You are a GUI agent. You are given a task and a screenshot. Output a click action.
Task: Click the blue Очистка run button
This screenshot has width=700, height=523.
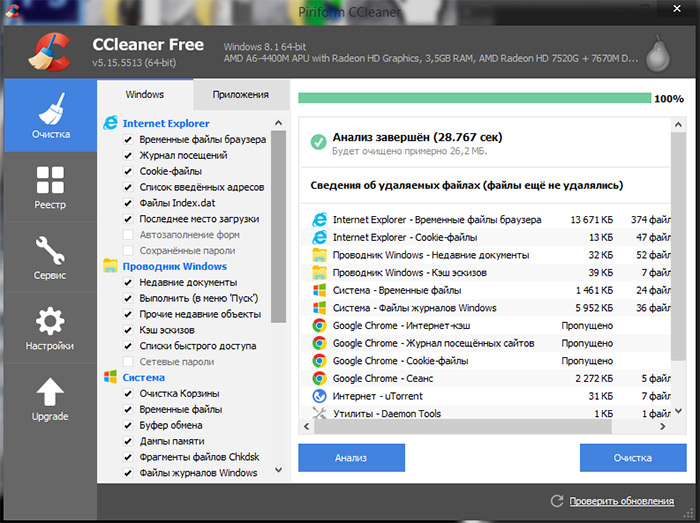click(x=633, y=457)
